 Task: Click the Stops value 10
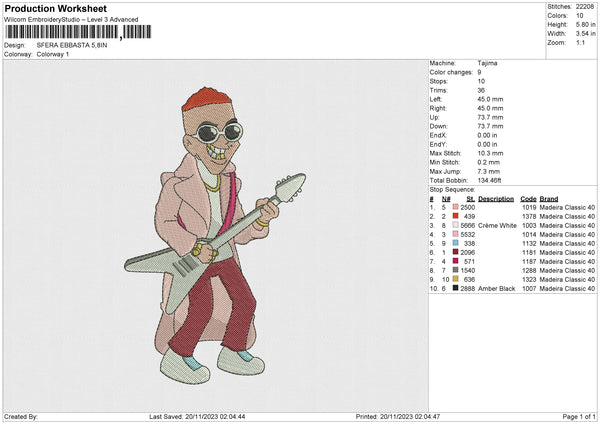tap(481, 81)
